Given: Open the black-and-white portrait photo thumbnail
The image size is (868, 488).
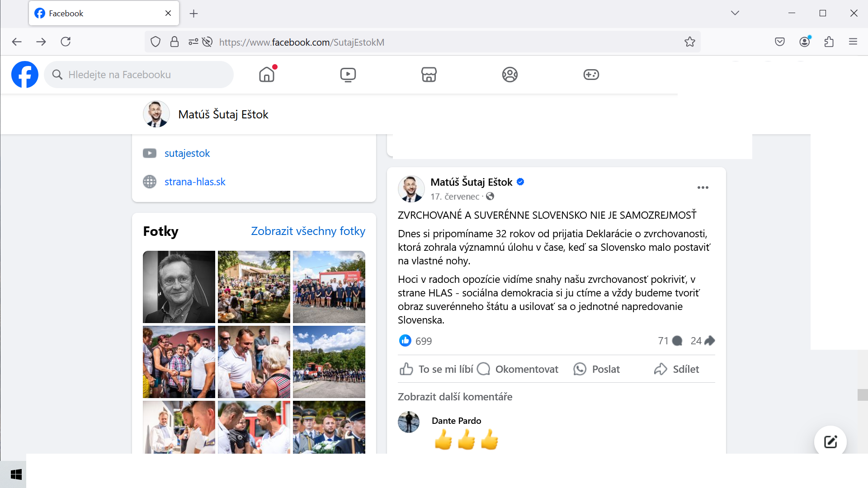Looking at the screenshot, I should pyautogui.click(x=179, y=287).
